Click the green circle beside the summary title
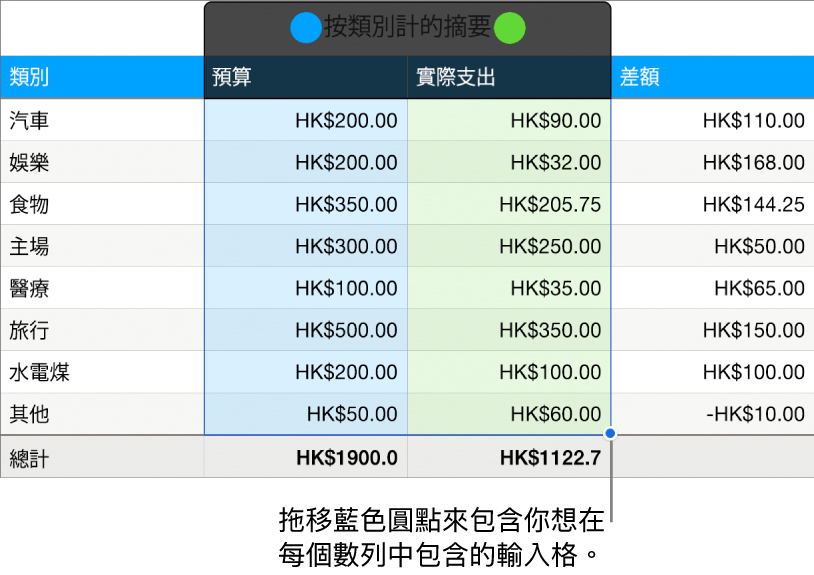The image size is (814, 575). click(509, 28)
